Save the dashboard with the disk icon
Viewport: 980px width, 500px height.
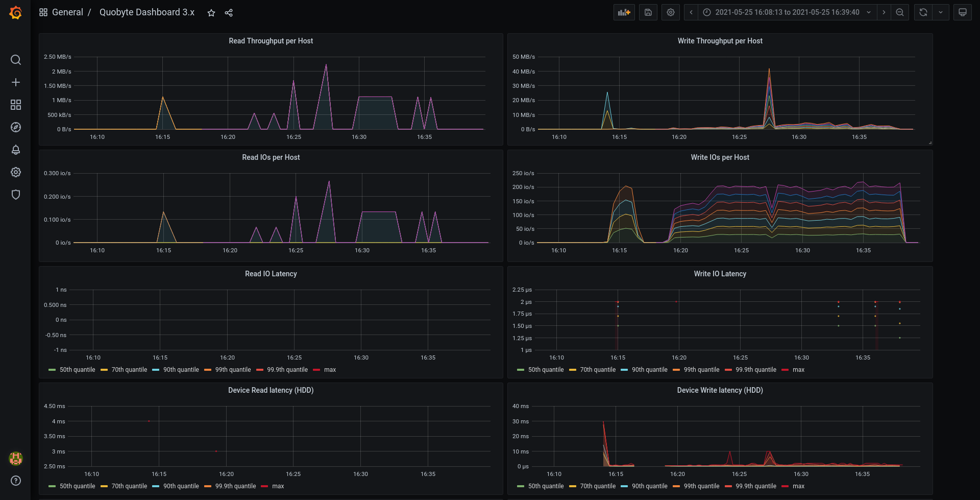click(x=648, y=12)
